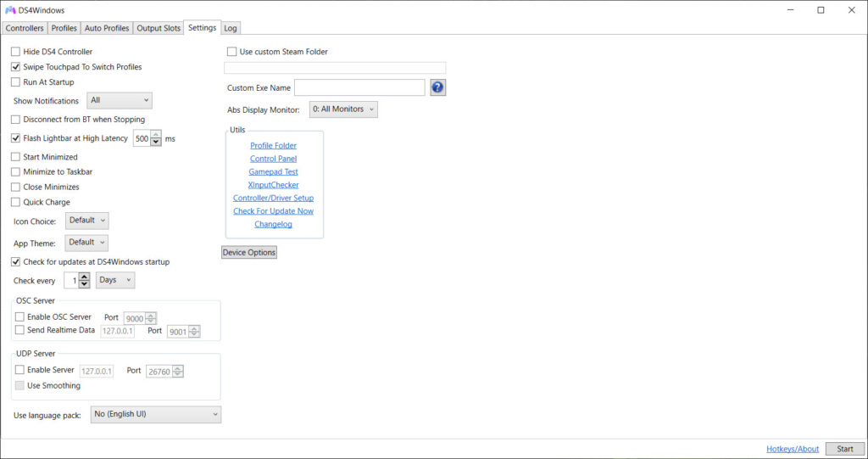Check Send Realtime Data
The width and height of the screenshot is (868, 459).
(x=20, y=330)
